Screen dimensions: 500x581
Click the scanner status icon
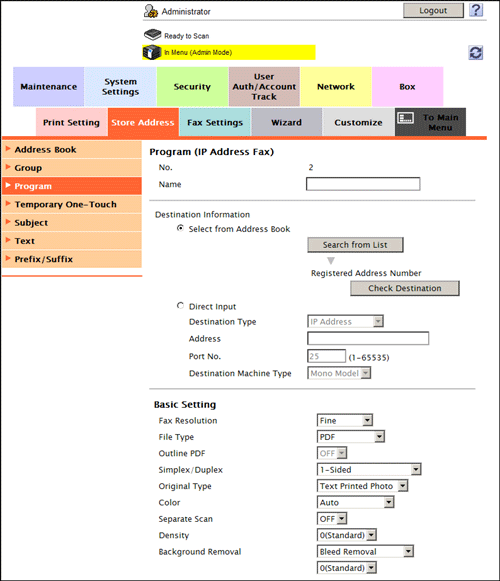[152, 35]
